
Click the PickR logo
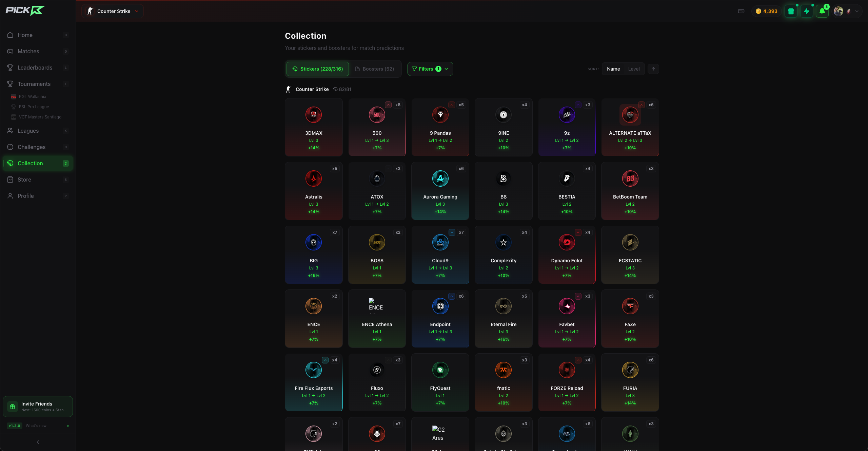[25, 11]
